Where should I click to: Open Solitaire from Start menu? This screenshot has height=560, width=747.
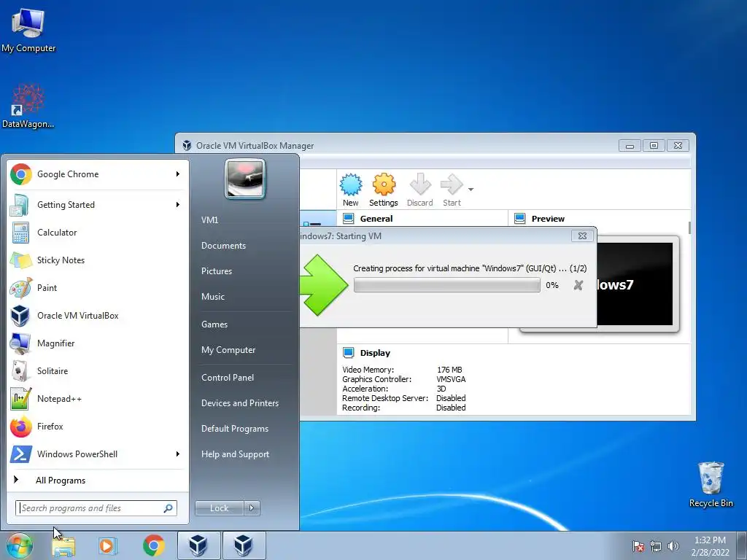point(98,371)
